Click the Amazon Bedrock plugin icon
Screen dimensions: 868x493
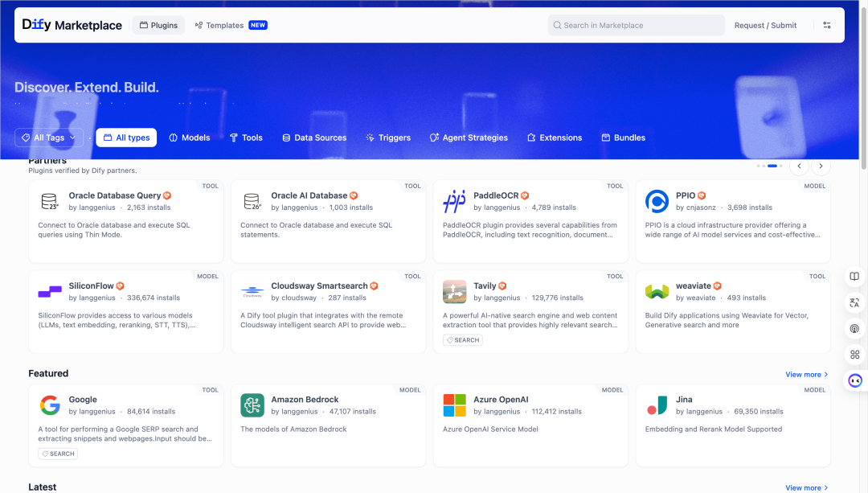coord(252,405)
